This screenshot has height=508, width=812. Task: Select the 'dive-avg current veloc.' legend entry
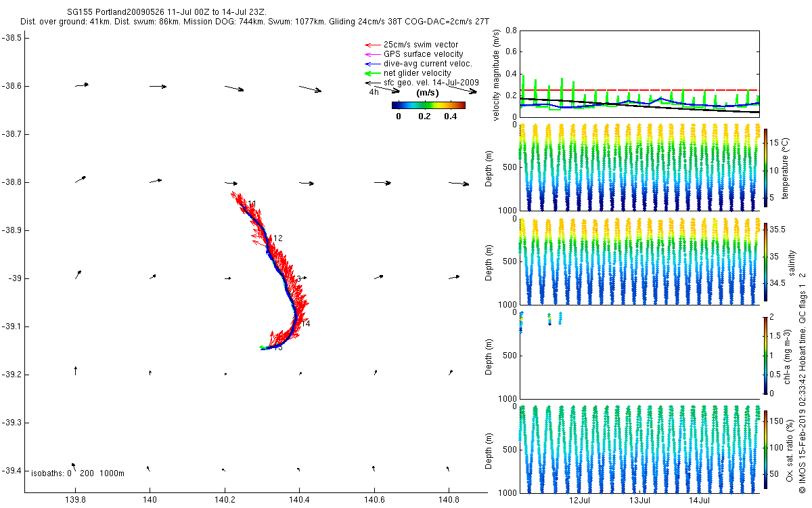[418, 64]
